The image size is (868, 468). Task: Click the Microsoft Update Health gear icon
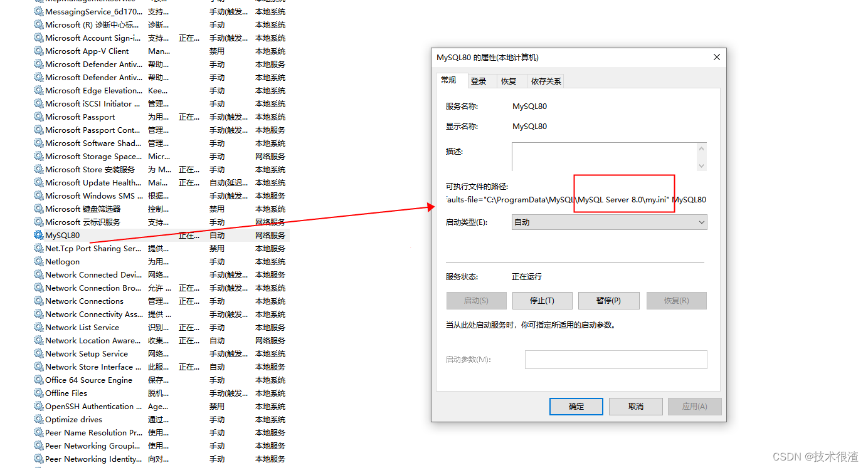pos(38,183)
